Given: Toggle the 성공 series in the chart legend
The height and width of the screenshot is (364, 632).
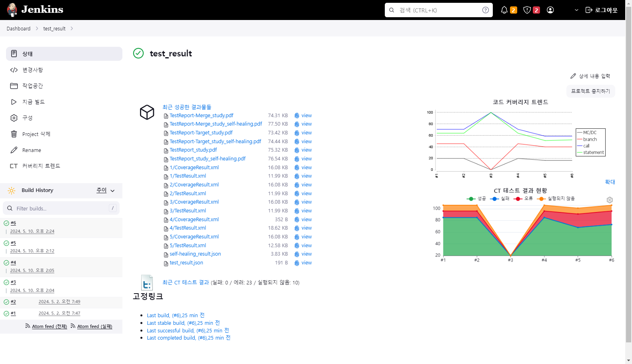Looking at the screenshot, I should pos(476,199).
